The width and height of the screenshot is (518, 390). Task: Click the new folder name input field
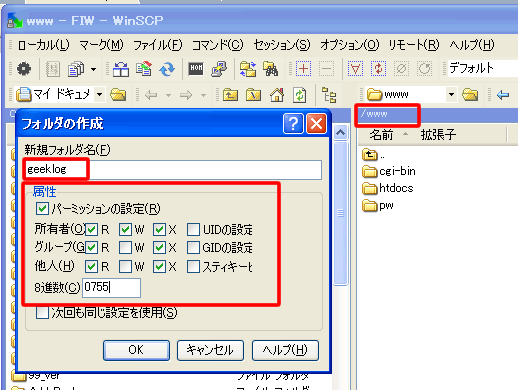(173, 169)
